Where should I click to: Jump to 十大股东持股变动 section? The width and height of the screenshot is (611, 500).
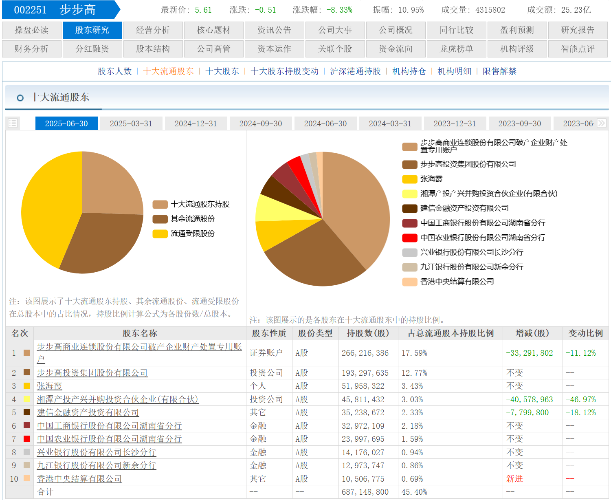point(284,71)
